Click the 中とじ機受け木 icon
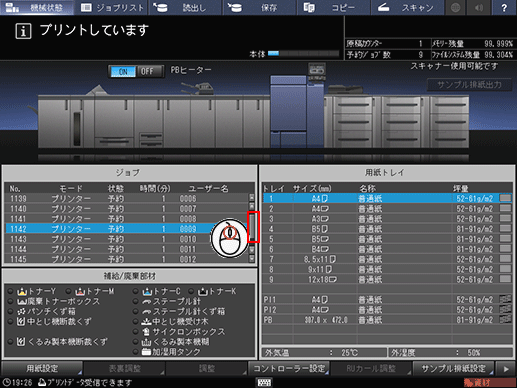 [146, 322]
